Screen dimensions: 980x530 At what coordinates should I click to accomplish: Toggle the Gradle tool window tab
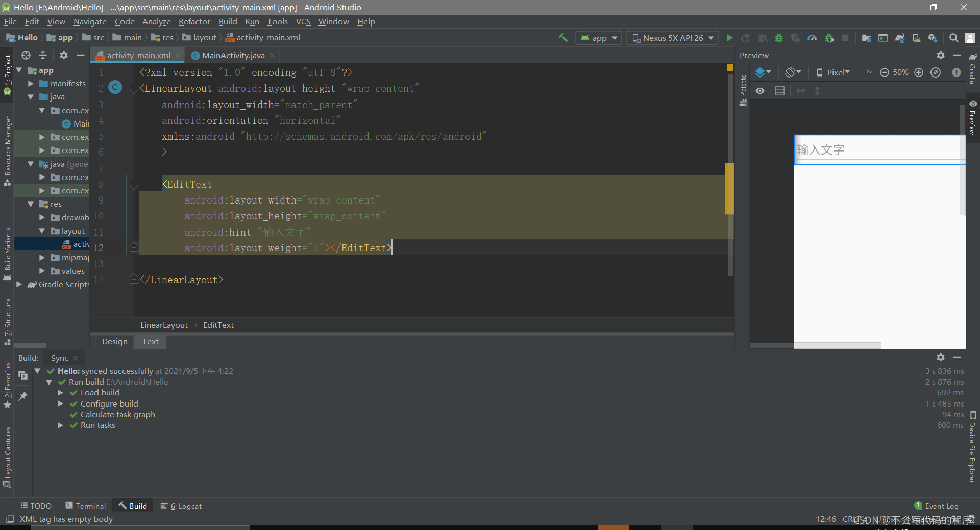pos(973,69)
